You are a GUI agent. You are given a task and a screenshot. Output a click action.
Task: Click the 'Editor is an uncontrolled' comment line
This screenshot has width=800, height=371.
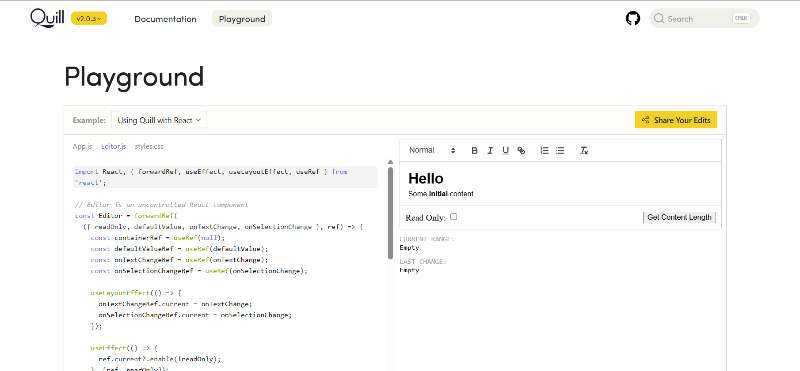point(161,205)
